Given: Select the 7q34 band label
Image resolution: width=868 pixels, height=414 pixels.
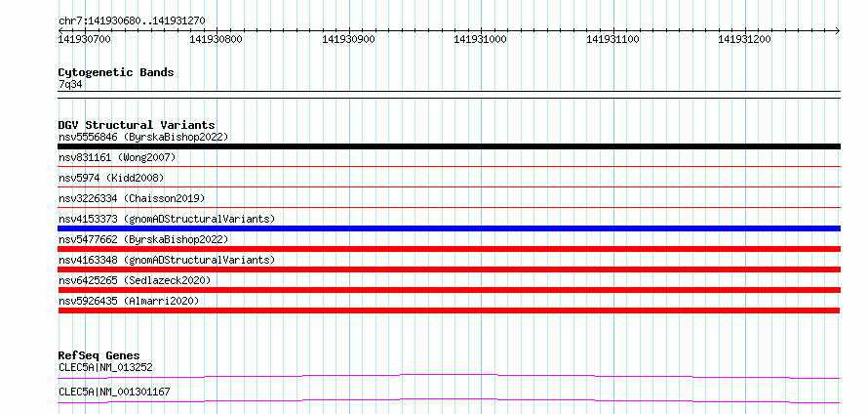Looking at the screenshot, I should point(71,84).
